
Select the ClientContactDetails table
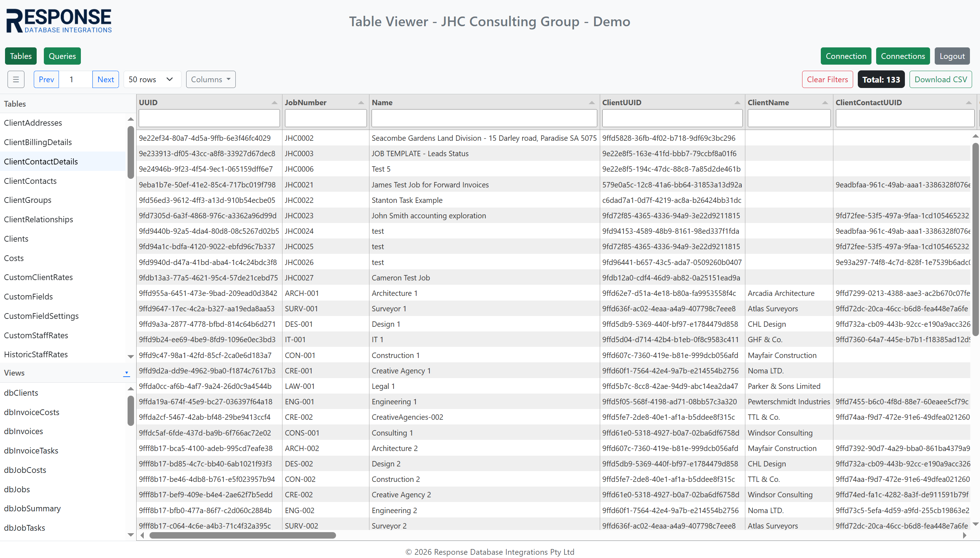[41, 161]
